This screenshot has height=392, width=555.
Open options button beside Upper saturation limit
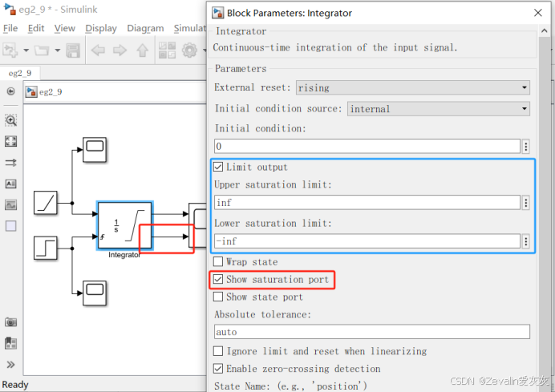coord(526,202)
